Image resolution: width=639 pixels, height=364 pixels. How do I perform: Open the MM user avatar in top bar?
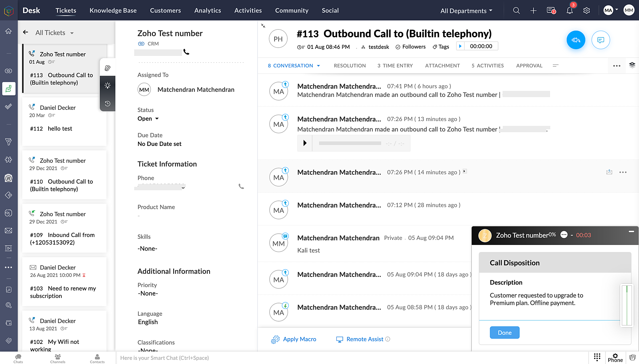click(629, 10)
